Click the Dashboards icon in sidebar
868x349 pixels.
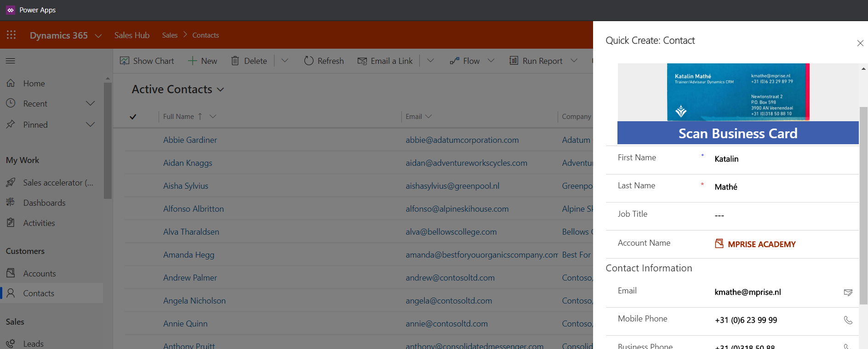[x=11, y=203]
